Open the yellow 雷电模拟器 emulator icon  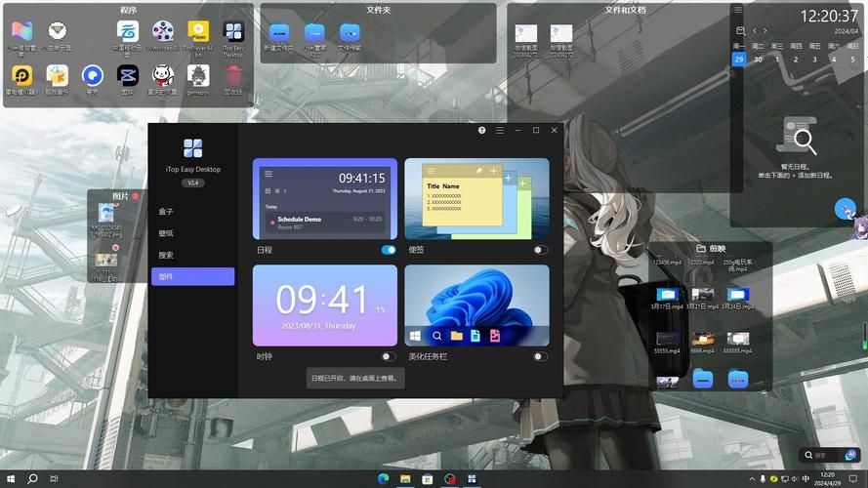point(21,75)
